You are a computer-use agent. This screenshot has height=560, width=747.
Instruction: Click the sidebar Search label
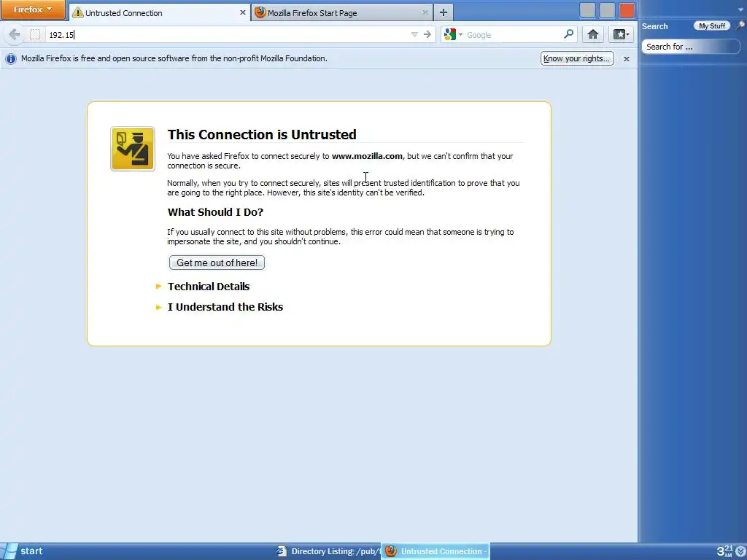point(654,26)
